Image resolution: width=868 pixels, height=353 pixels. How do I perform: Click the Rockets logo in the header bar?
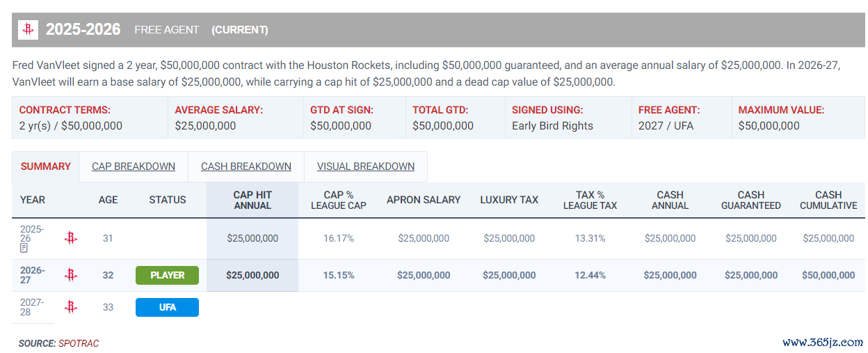(28, 29)
